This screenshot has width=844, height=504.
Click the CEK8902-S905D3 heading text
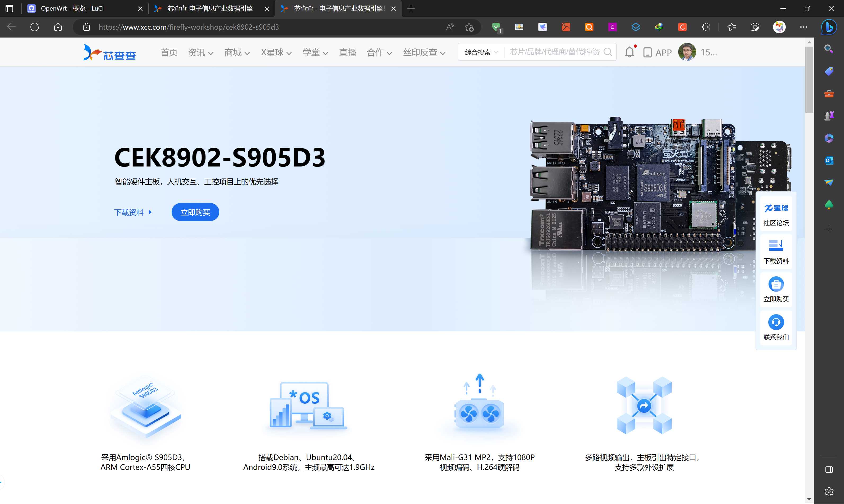tap(220, 157)
